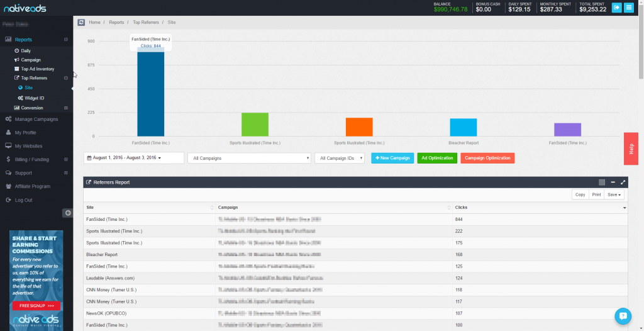Collapse the sidebar with the arrow circle icon
Viewport: 644px width, 331px height.
tap(68, 213)
